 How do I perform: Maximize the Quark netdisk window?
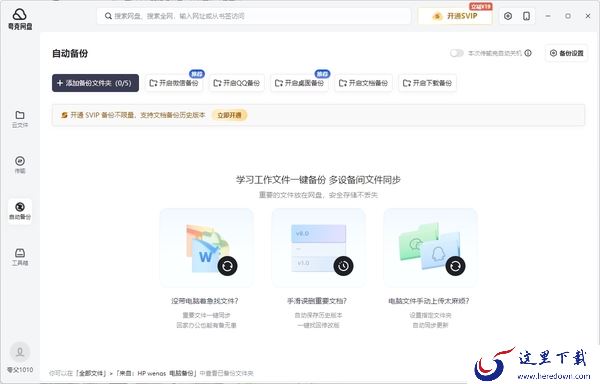point(568,16)
